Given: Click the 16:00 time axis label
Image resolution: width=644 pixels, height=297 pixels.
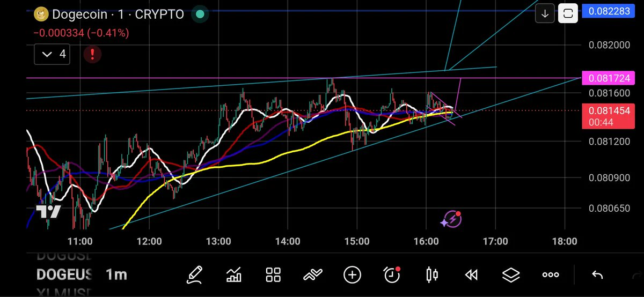Looking at the screenshot, I should click(426, 241).
